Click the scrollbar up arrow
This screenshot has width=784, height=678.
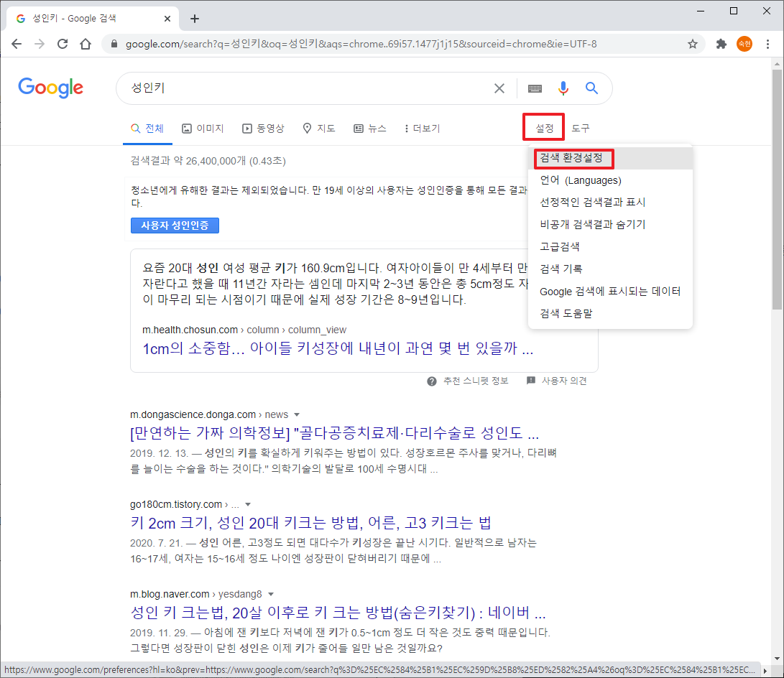777,64
